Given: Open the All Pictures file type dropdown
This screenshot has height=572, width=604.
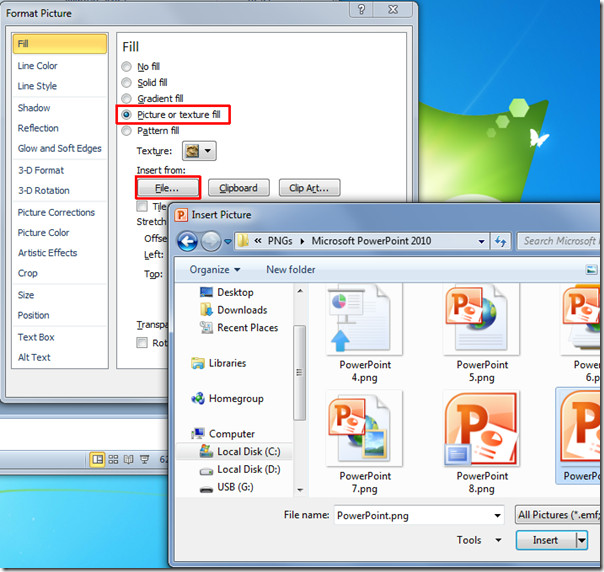Looking at the screenshot, I should click(557, 515).
